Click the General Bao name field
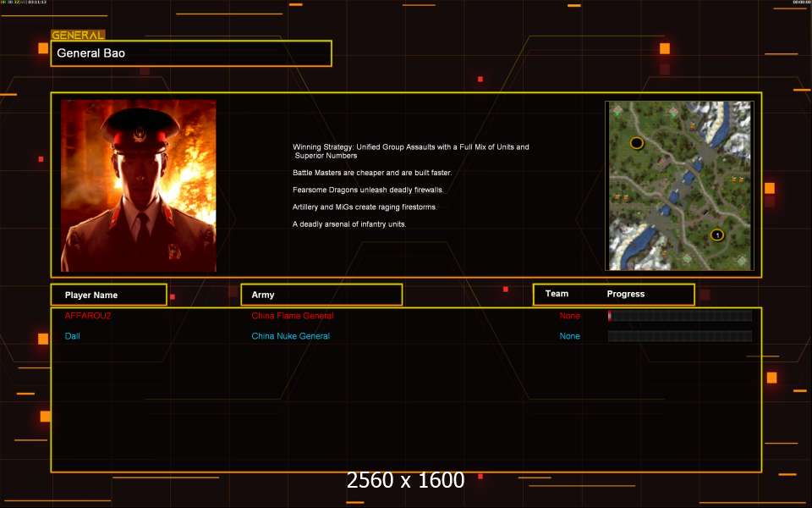 coord(191,53)
